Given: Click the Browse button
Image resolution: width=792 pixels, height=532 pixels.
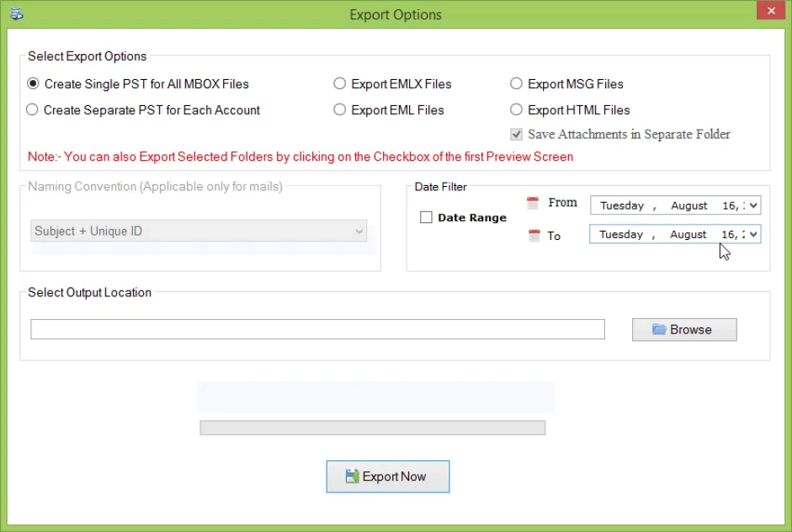Looking at the screenshot, I should tap(684, 329).
